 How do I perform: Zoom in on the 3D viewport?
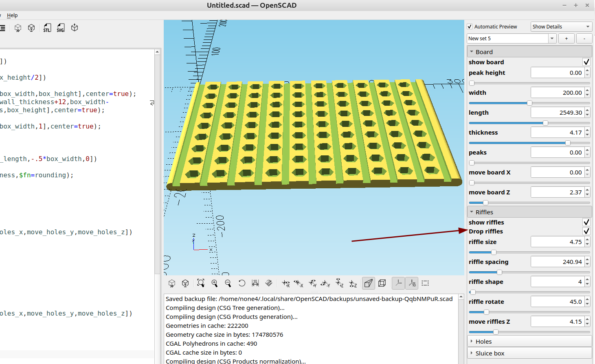[215, 283]
